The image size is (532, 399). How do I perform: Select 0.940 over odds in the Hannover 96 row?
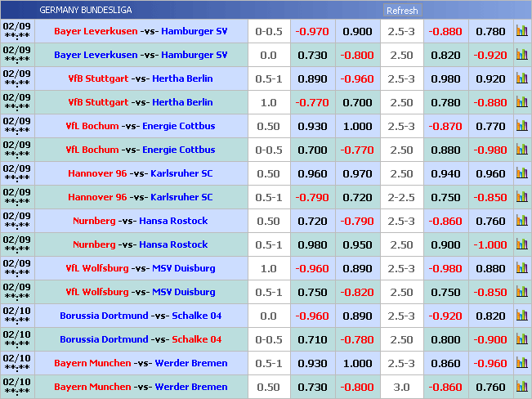pos(445,174)
